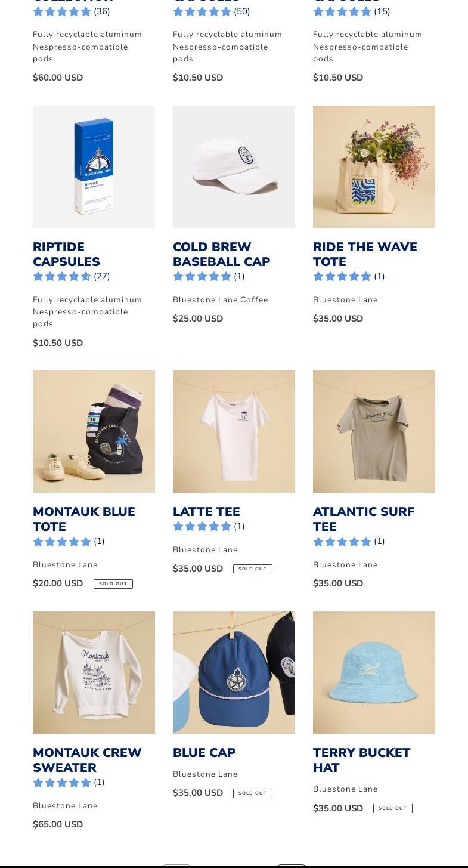Click the BLUE CAP title
Screen dimensions: 468x868
204,753
